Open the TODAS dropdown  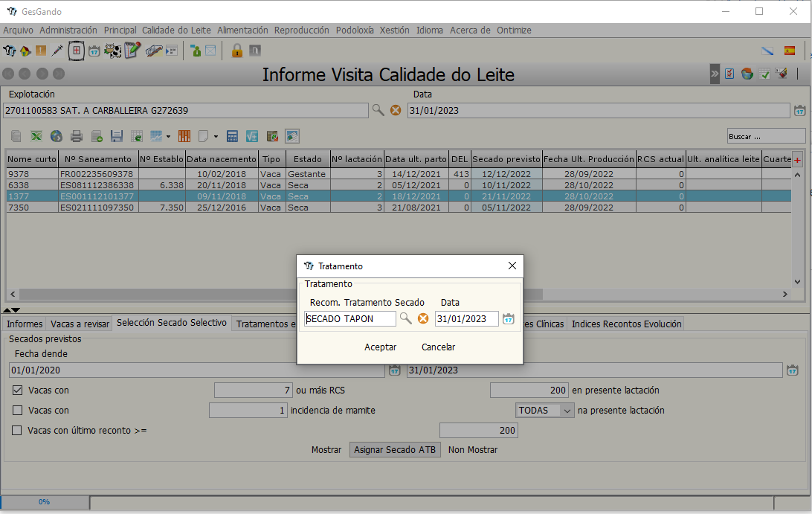545,411
